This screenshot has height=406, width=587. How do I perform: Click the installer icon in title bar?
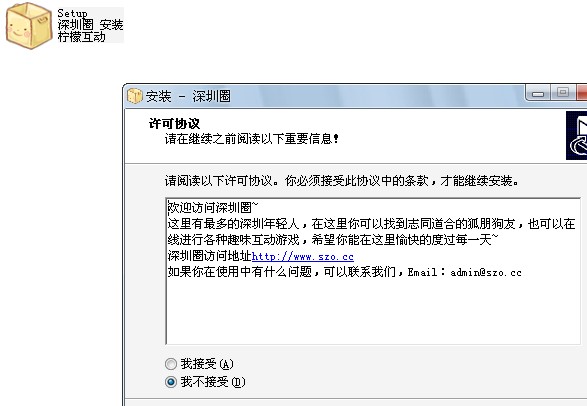pos(135,96)
